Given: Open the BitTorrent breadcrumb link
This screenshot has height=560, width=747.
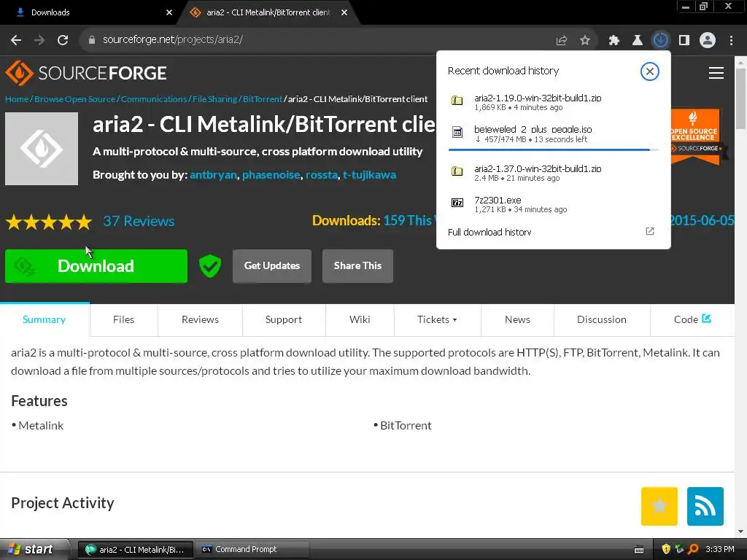Looking at the screenshot, I should (263, 99).
